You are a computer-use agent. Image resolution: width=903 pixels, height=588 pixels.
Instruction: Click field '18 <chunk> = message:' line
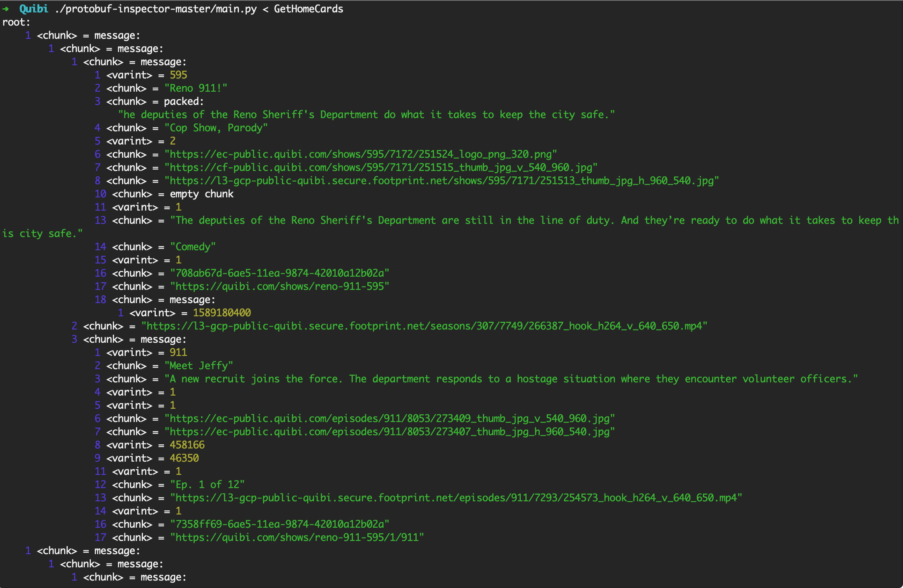pyautogui.click(x=155, y=300)
